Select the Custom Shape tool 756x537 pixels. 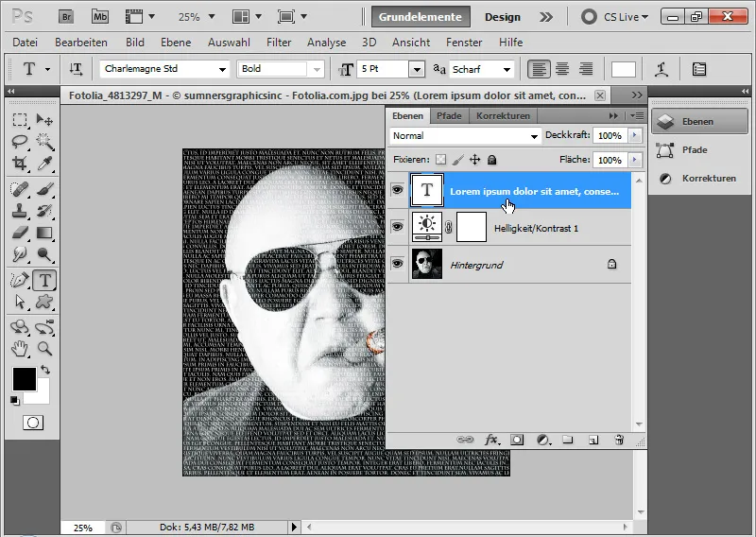coord(44,302)
